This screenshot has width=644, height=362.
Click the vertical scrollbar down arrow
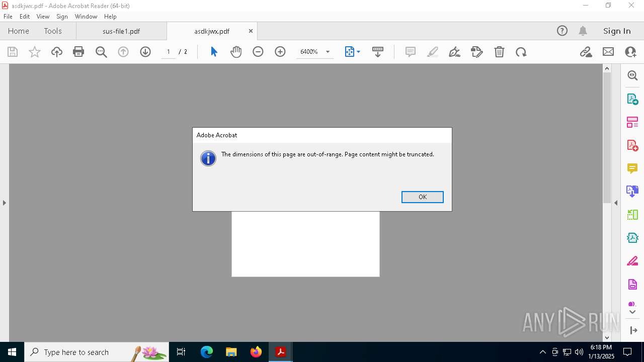click(607, 337)
